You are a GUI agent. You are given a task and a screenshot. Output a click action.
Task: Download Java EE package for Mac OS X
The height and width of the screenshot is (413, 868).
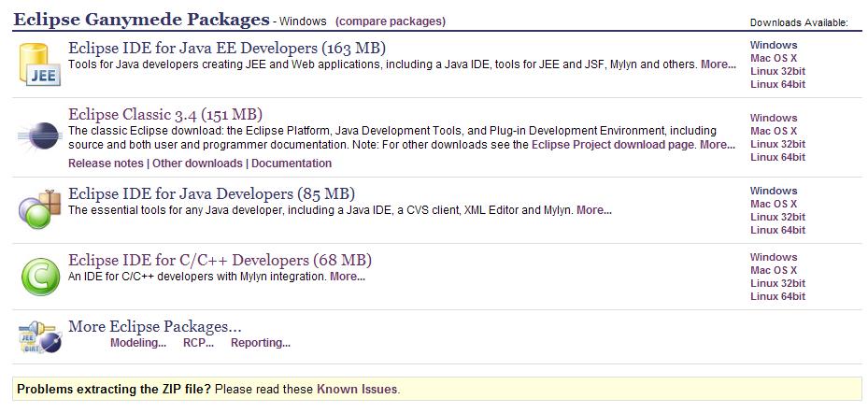point(774,58)
